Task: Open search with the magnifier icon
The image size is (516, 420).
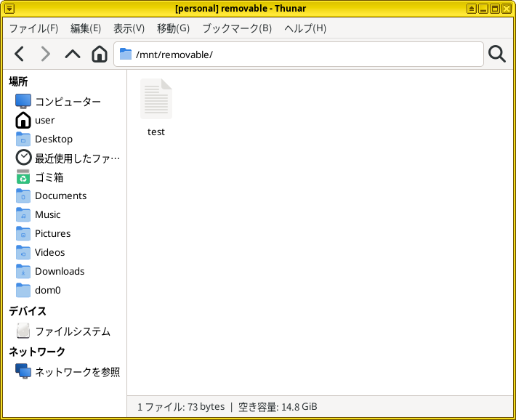Action: (x=497, y=54)
